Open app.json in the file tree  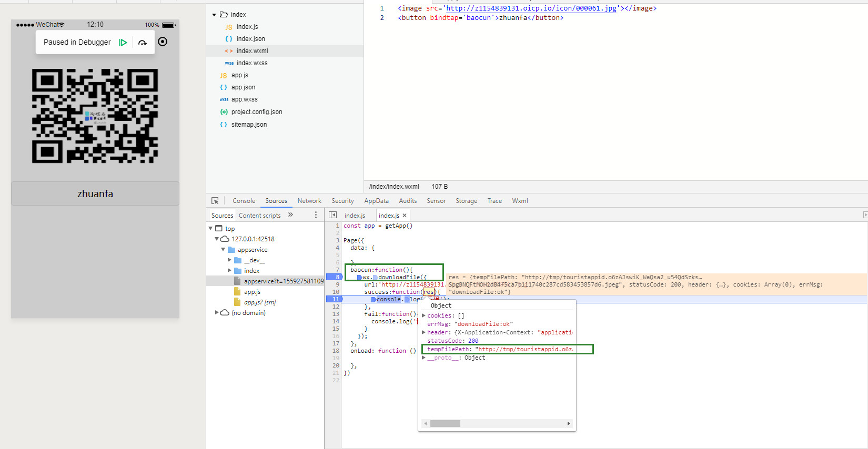[x=243, y=87]
